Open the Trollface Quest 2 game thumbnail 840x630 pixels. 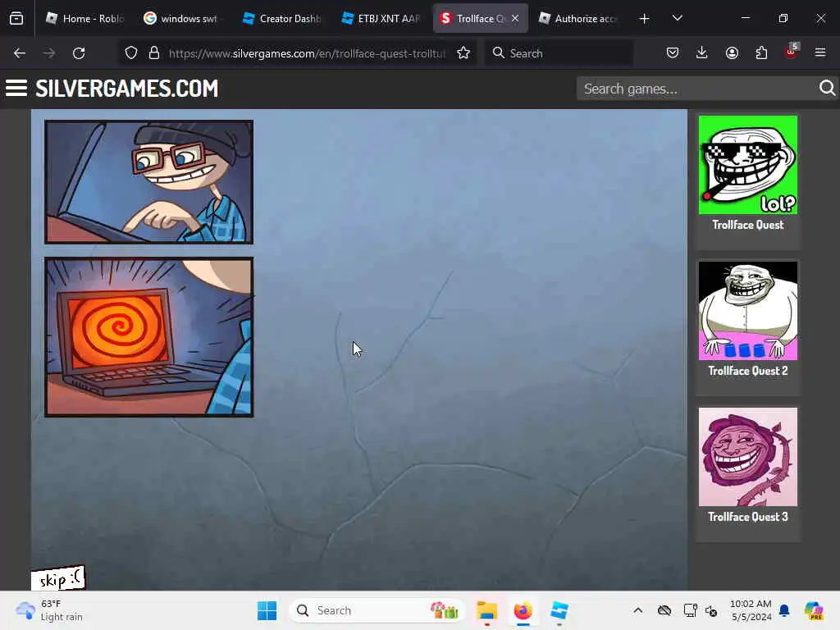click(x=748, y=311)
